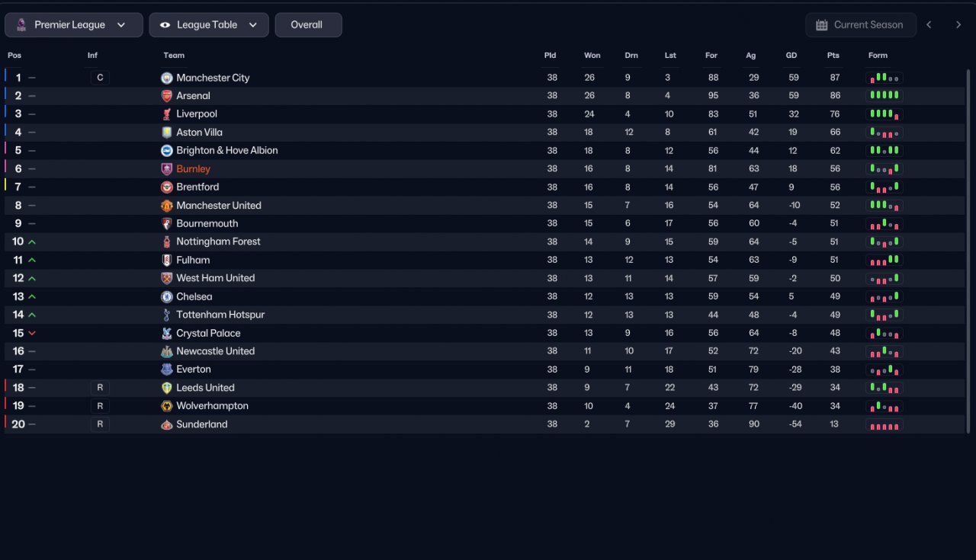Click the champions 'C' info badge
This screenshot has height=560, width=976.
point(100,78)
